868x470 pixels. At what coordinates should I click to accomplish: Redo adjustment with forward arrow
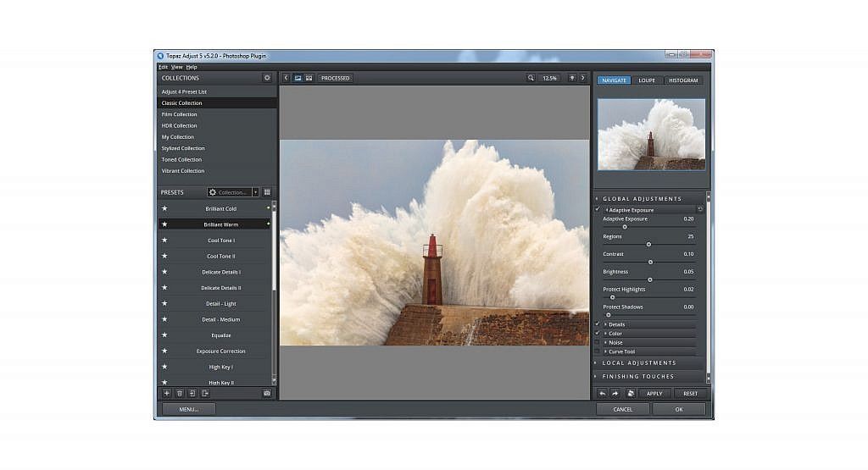pos(615,393)
